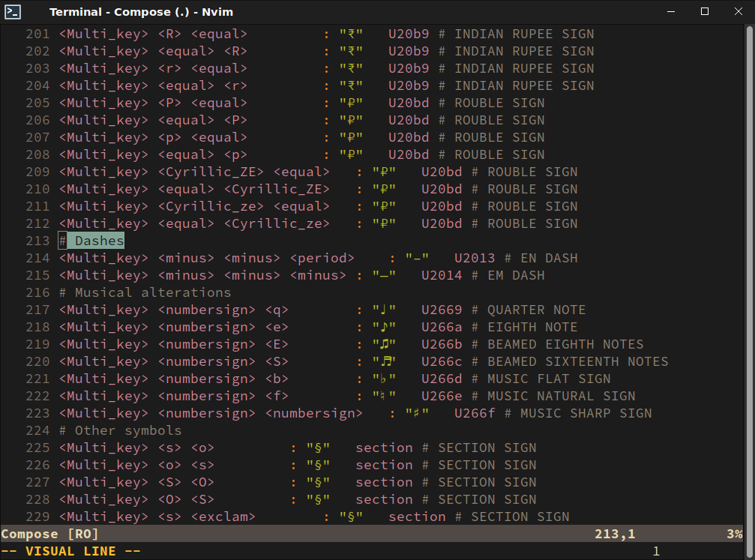Click '<R>' key on line 201
755x560 pixels.
[169, 34]
